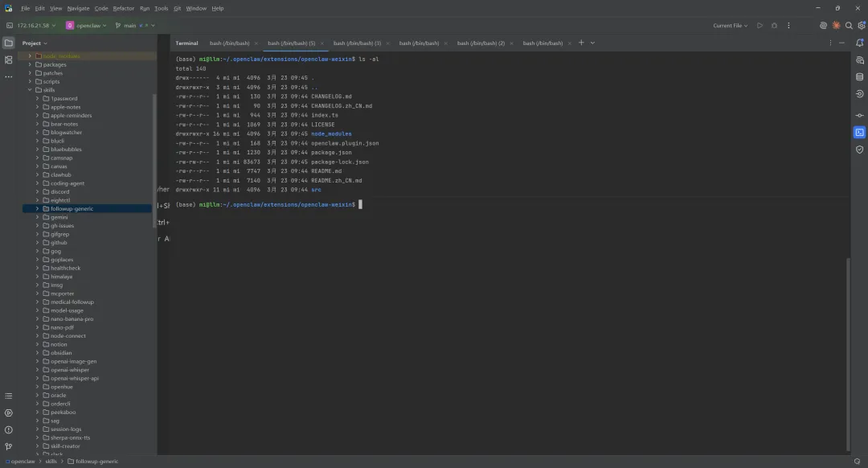
Task: Click skills in the bottom breadcrumb
Action: coord(51,462)
